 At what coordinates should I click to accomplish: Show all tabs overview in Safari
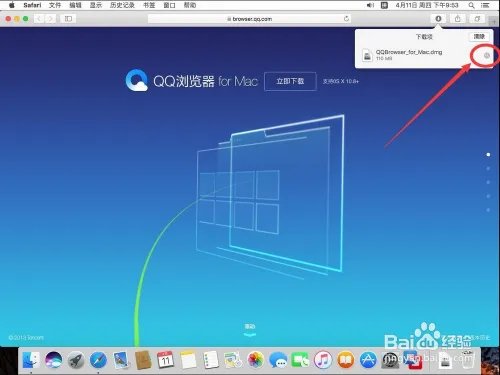[x=477, y=19]
